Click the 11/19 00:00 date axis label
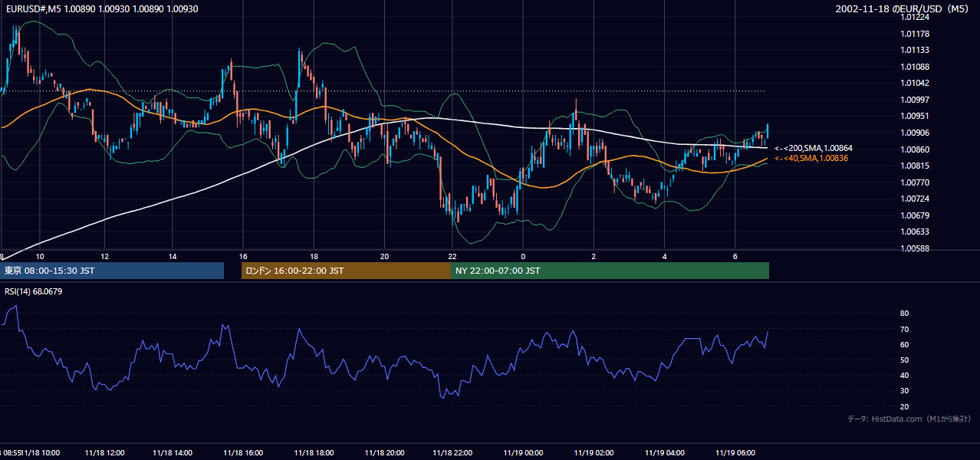Viewport: 980px width, 460px height. click(x=524, y=452)
